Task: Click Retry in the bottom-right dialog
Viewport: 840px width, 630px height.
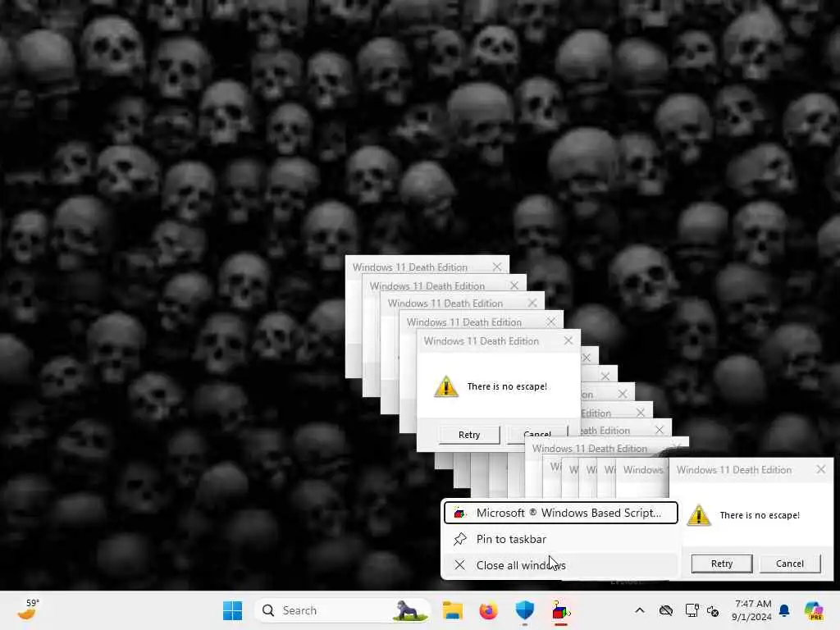Action: pyautogui.click(x=722, y=564)
